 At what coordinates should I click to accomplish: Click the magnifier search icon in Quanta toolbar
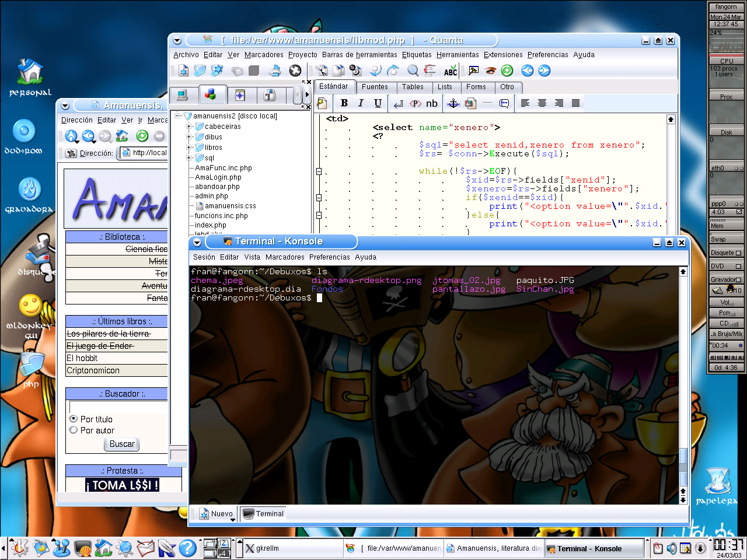pyautogui.click(x=413, y=71)
